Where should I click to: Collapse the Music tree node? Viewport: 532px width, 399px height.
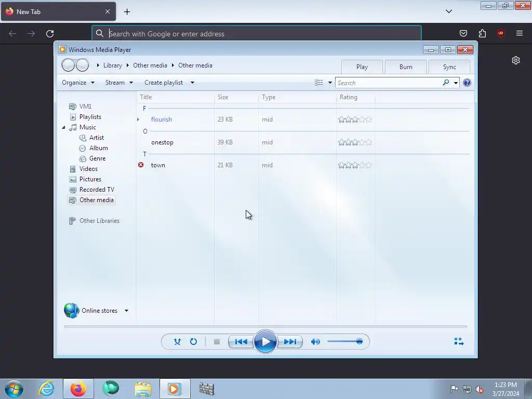63,127
